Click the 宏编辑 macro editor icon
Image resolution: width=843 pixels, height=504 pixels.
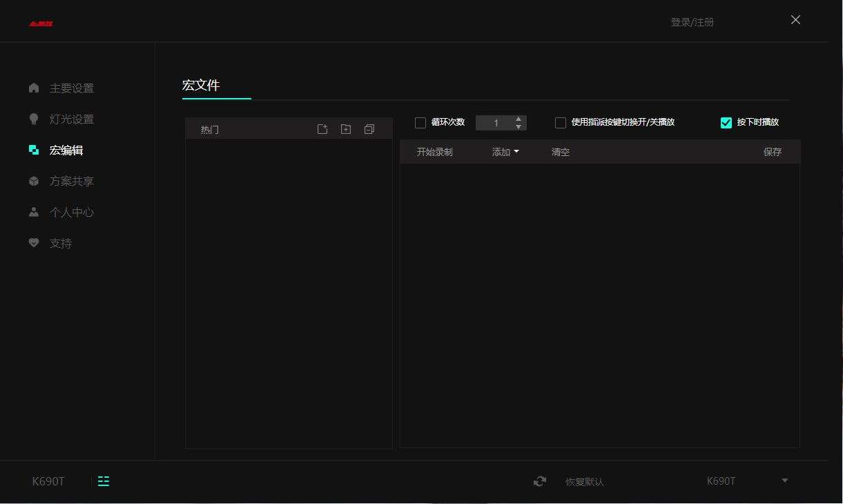34,150
